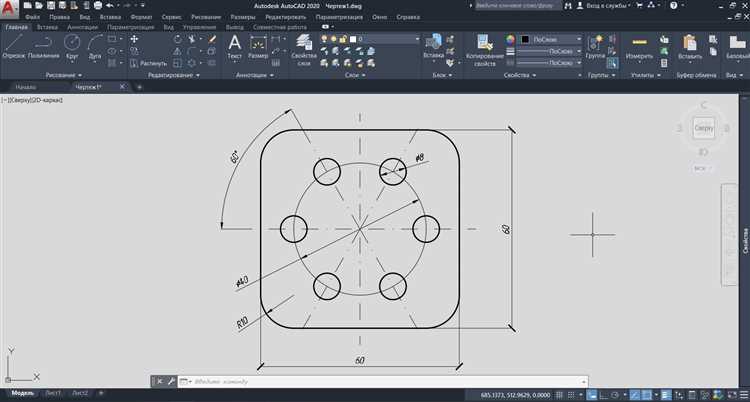Open the object color ПоСлою dropdown
Screen dimensions: 750x402
[551, 39]
